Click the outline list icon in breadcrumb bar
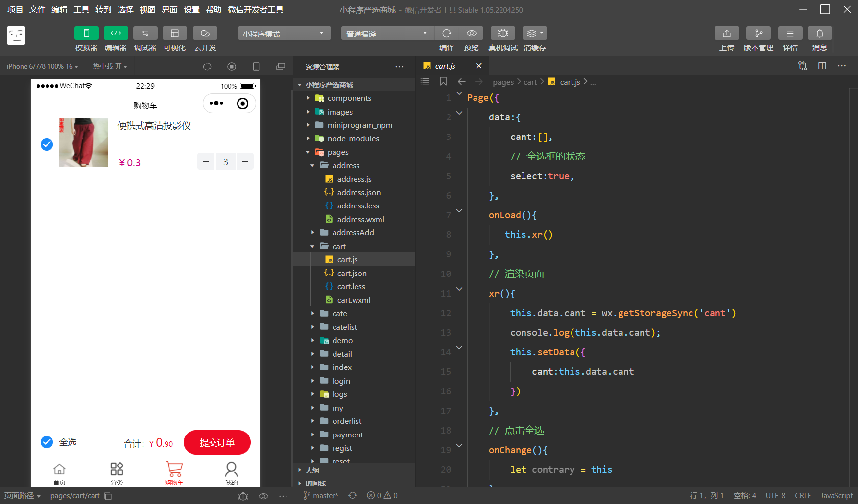 [425, 82]
